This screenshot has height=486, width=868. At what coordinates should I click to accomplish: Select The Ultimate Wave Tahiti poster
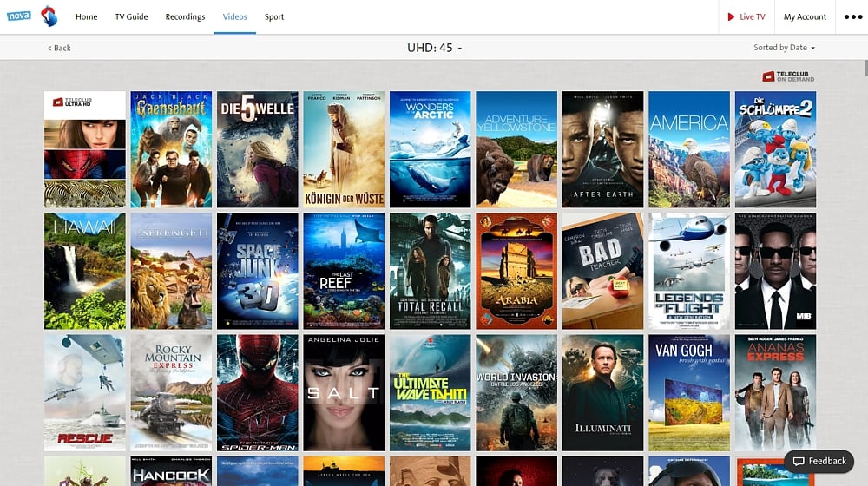pos(431,392)
